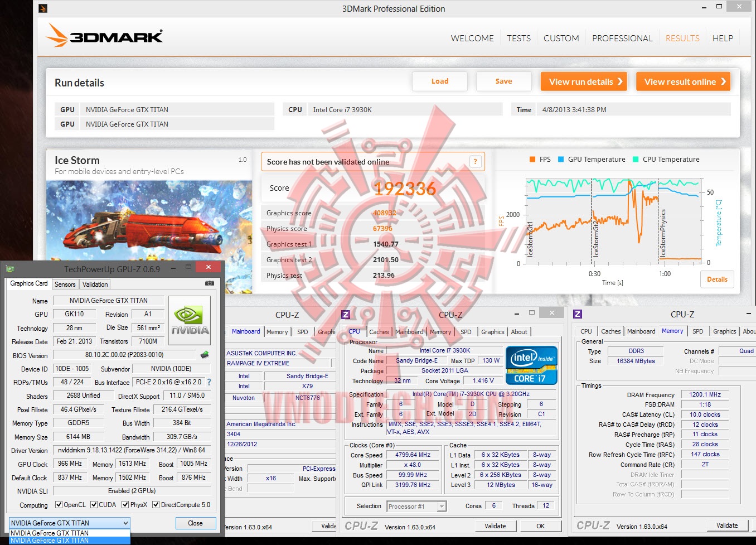Choose the non-highlighted GTX TITAN entry in dropdown list
The image size is (756, 545).
[x=70, y=533]
